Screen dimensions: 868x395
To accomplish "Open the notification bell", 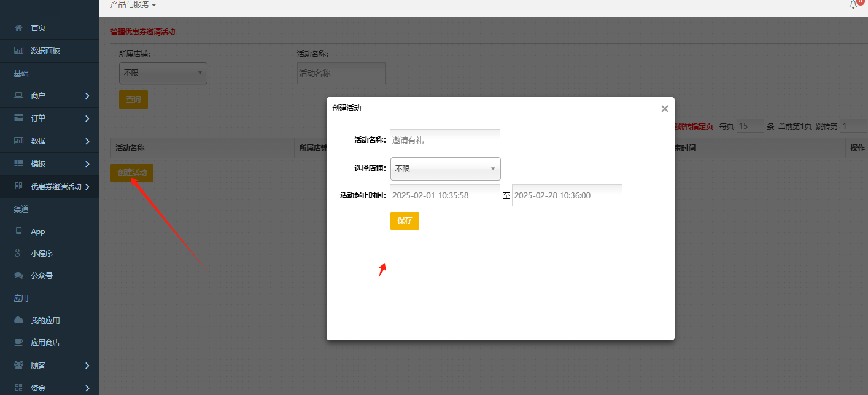I will pyautogui.click(x=853, y=5).
